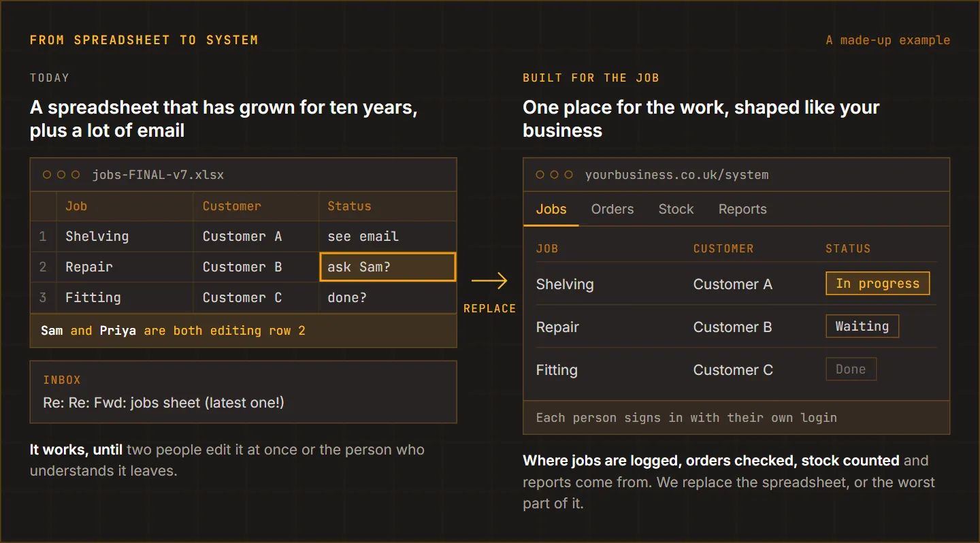Click Customer B in the system list

tap(733, 327)
